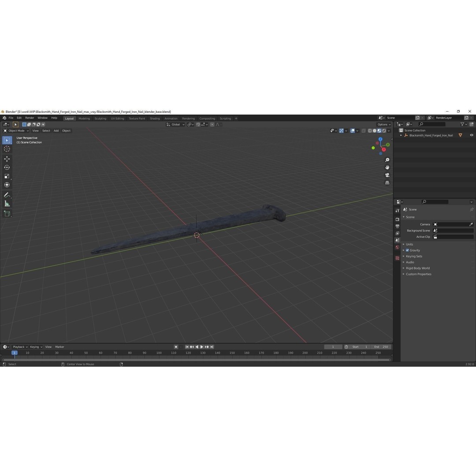Click the camera eyedropper icon
The width and height of the screenshot is (476, 476).
(x=471, y=224)
